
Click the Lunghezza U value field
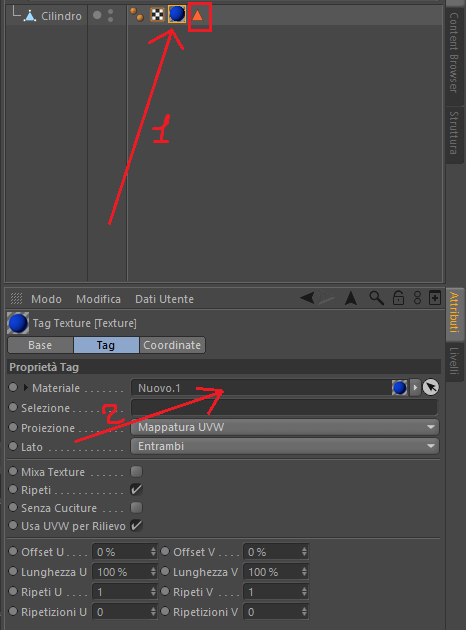pyautogui.click(x=121, y=572)
